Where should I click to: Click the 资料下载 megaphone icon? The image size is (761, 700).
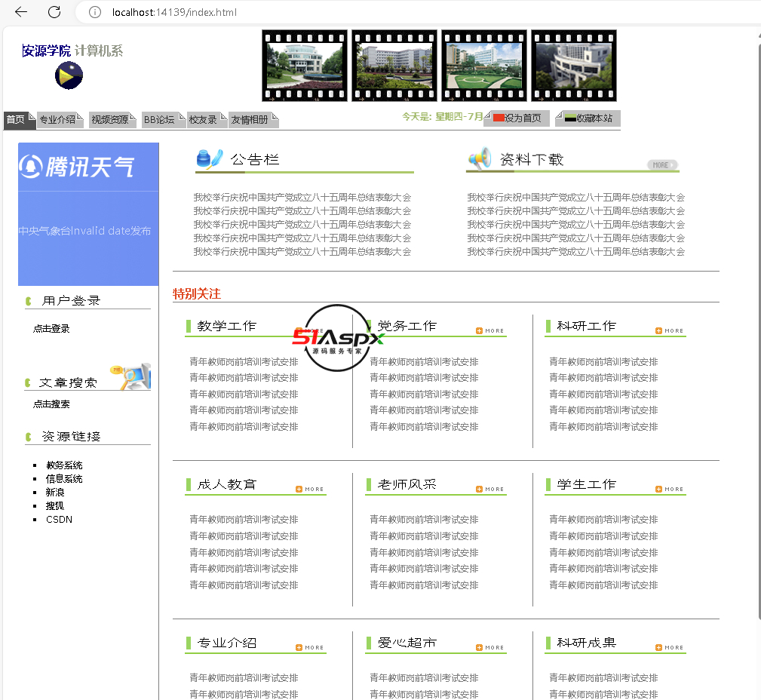tap(480, 158)
